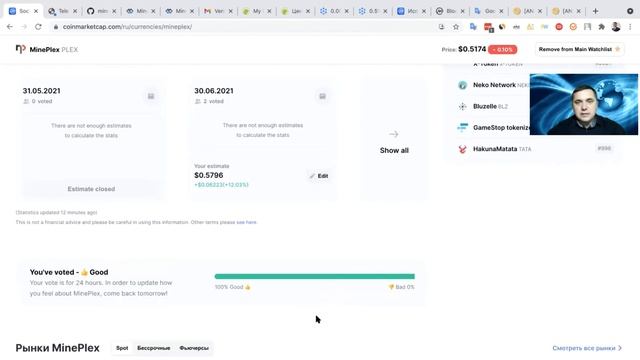The width and height of the screenshot is (640, 360).
Task: Click the site lock icon in address bar
Action: click(56, 27)
